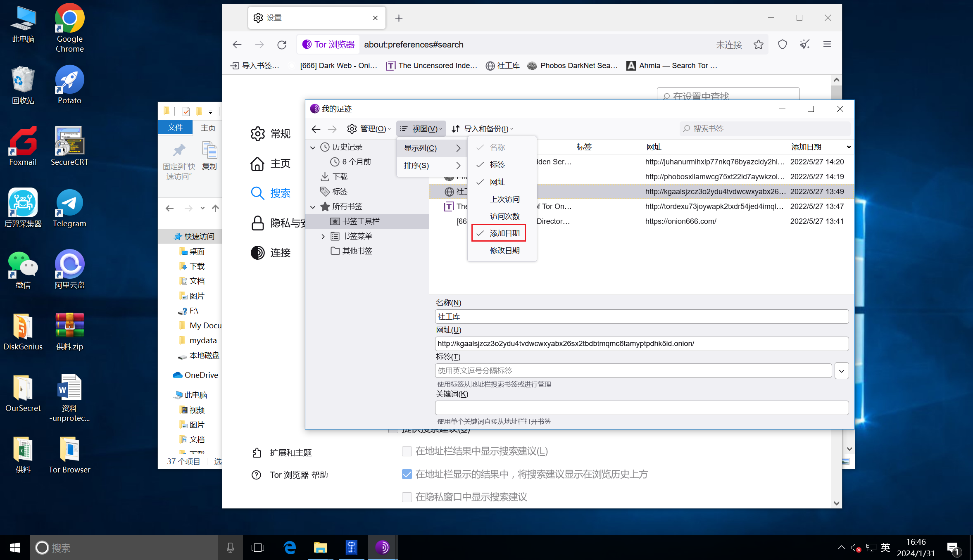Open 后羿采集器 desktop icon
Image resolution: width=973 pixels, height=560 pixels.
tap(23, 208)
